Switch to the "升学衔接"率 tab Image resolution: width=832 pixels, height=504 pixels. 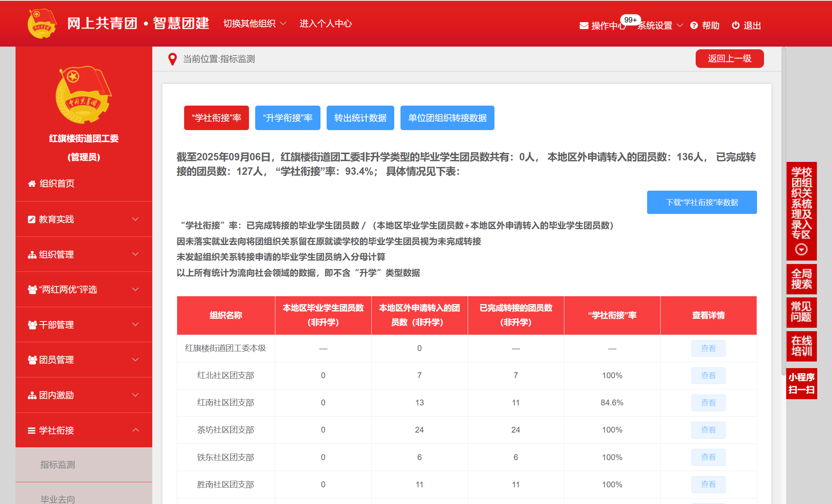pyautogui.click(x=287, y=118)
